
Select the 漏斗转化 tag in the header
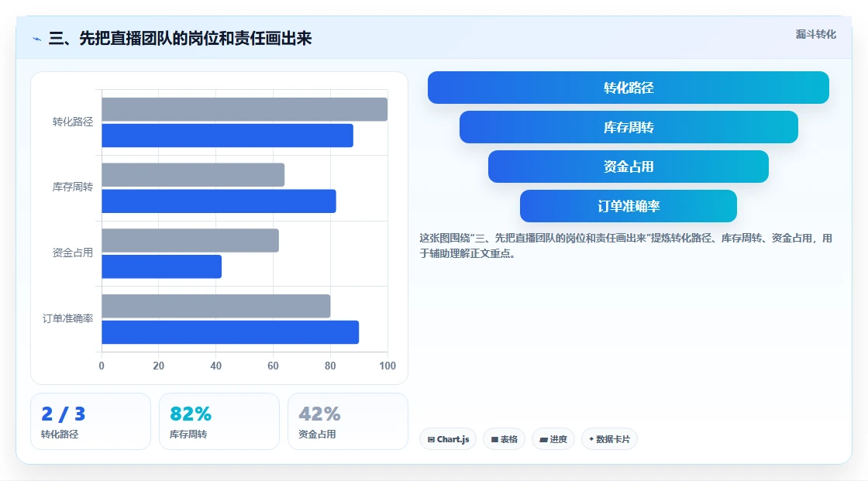(815, 34)
